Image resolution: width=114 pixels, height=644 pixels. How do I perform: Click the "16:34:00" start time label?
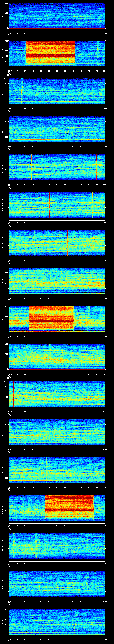(9, 147)
